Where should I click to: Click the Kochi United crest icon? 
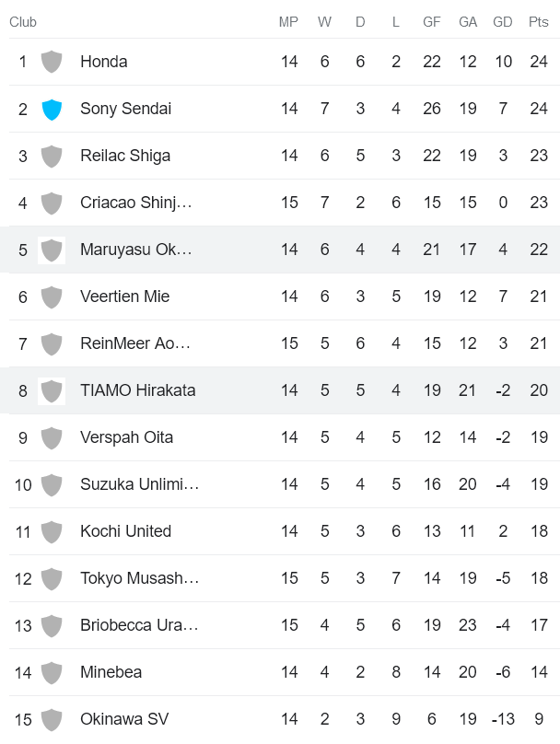(x=52, y=531)
